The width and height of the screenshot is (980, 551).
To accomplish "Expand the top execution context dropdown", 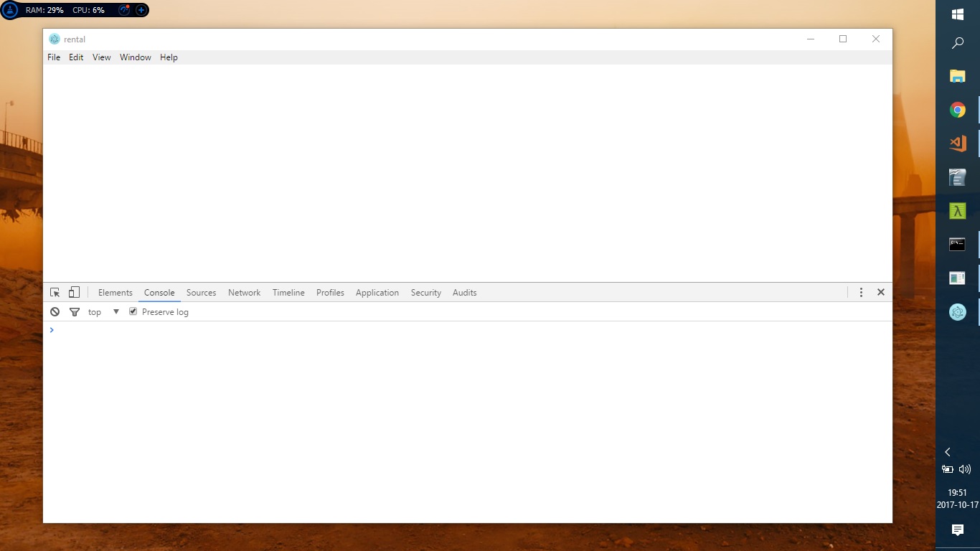I will 104,312.
